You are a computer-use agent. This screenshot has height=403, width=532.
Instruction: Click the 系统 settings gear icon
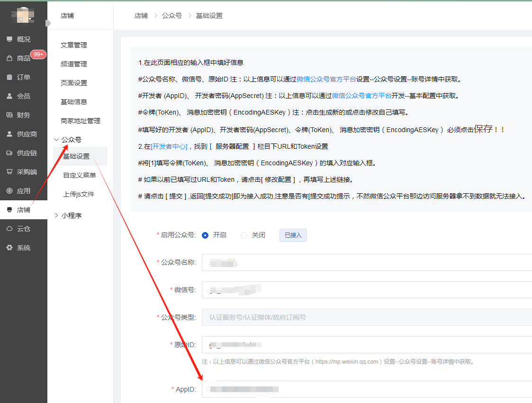(x=9, y=248)
